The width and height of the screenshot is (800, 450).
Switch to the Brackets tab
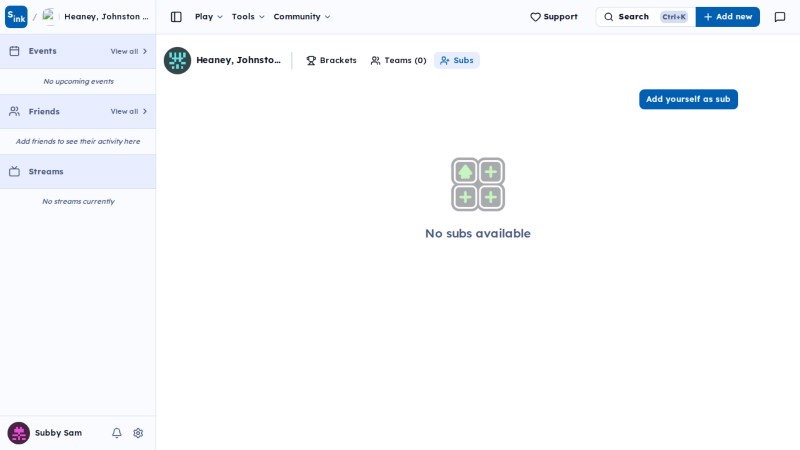(x=332, y=60)
